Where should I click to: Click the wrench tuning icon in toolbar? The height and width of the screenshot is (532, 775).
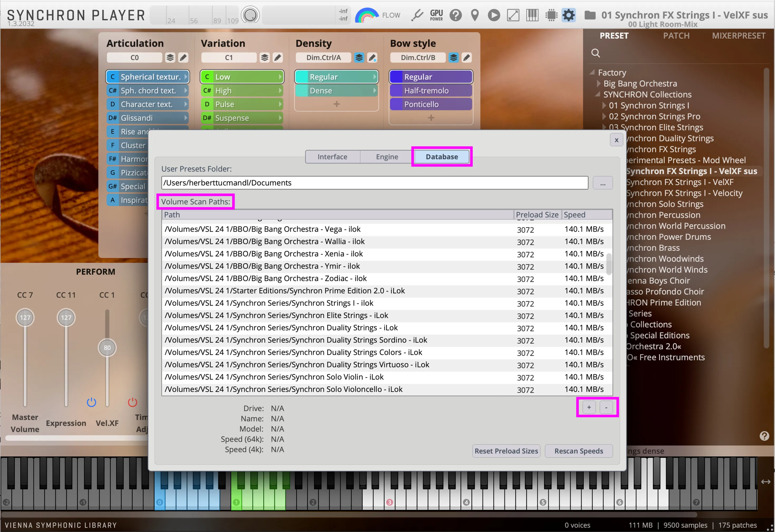pyautogui.click(x=417, y=15)
